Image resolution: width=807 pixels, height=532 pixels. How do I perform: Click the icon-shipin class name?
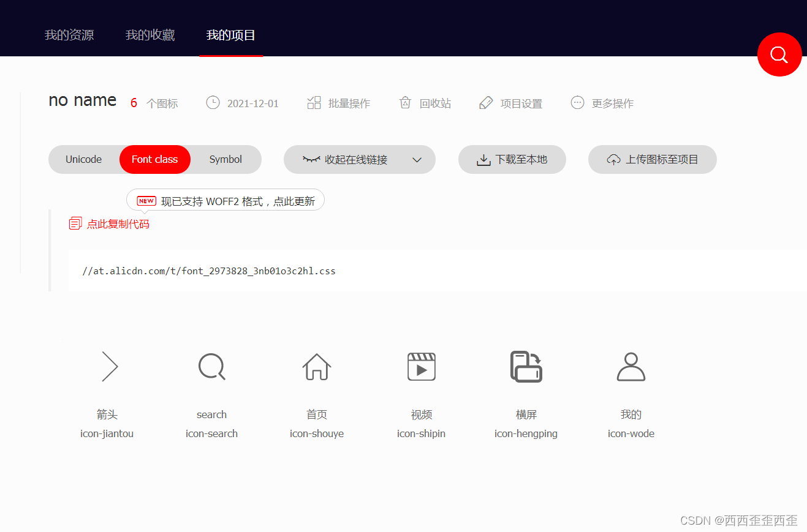click(x=421, y=433)
